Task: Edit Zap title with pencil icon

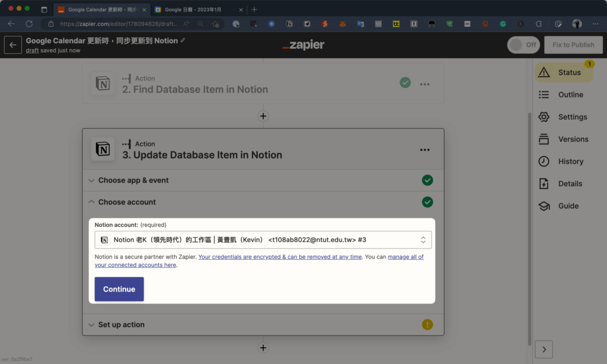Action: (x=183, y=40)
